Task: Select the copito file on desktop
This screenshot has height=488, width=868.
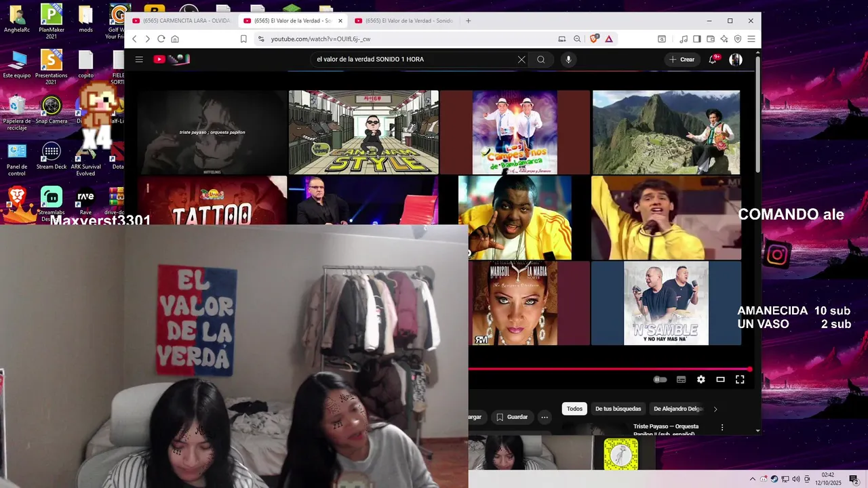Action: [85, 64]
